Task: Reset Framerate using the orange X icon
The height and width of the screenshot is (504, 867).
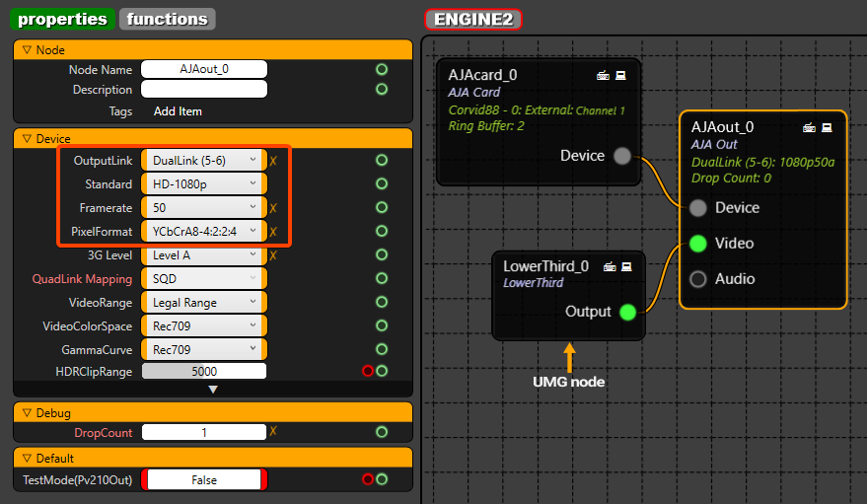Action: 273,208
